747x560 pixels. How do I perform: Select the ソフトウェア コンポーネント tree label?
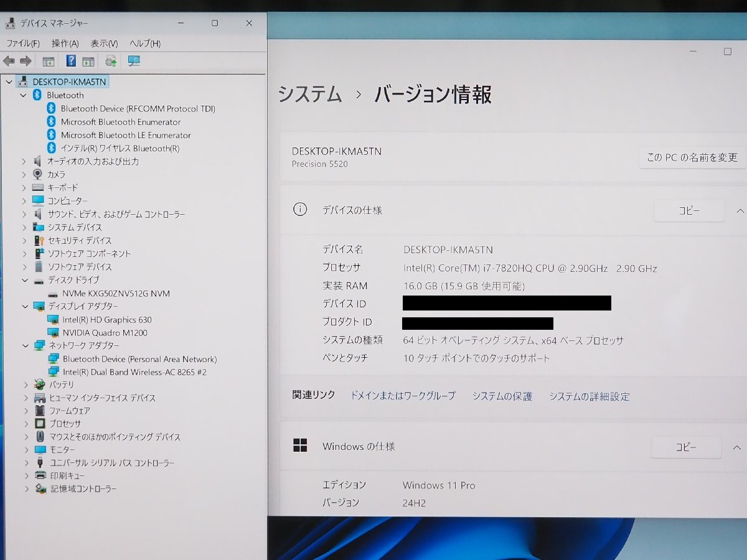[90, 254]
